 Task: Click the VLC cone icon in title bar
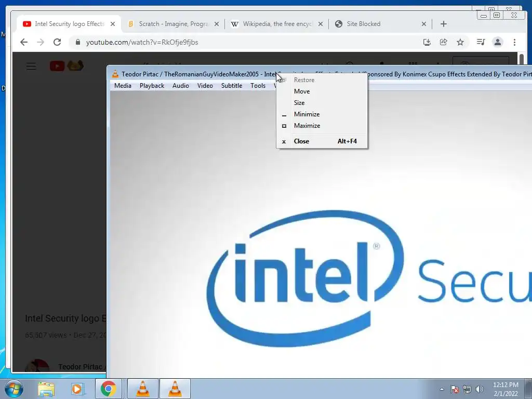115,74
